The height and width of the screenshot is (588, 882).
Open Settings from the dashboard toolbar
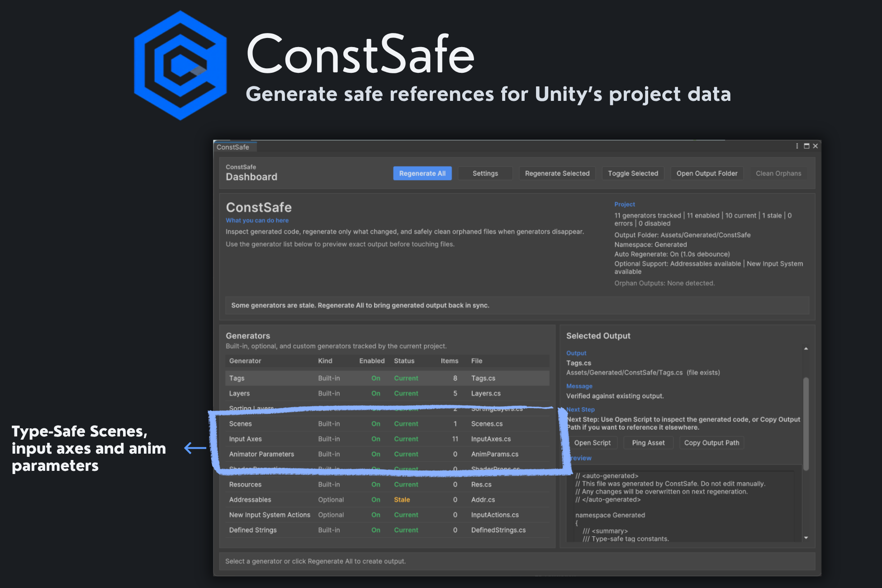point(485,173)
